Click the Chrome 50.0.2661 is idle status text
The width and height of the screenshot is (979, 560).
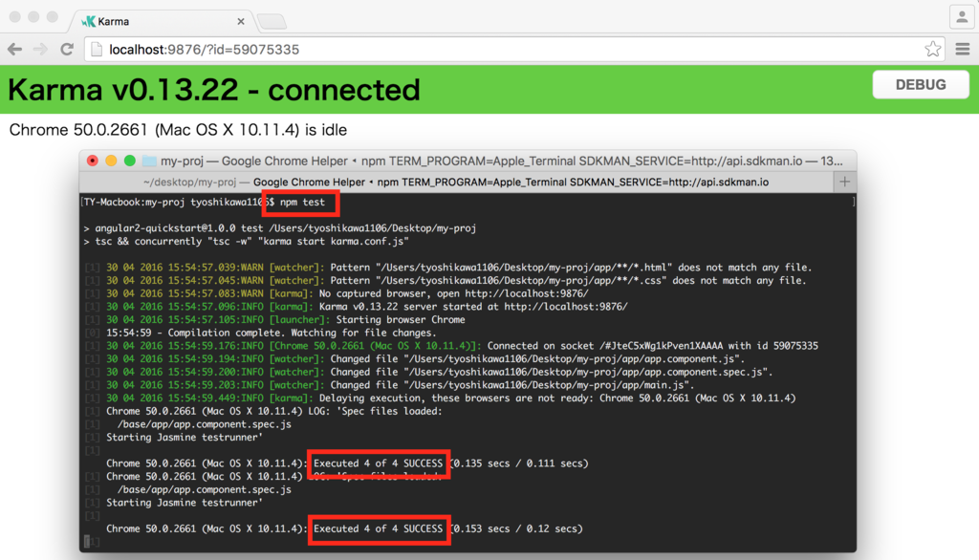(178, 130)
